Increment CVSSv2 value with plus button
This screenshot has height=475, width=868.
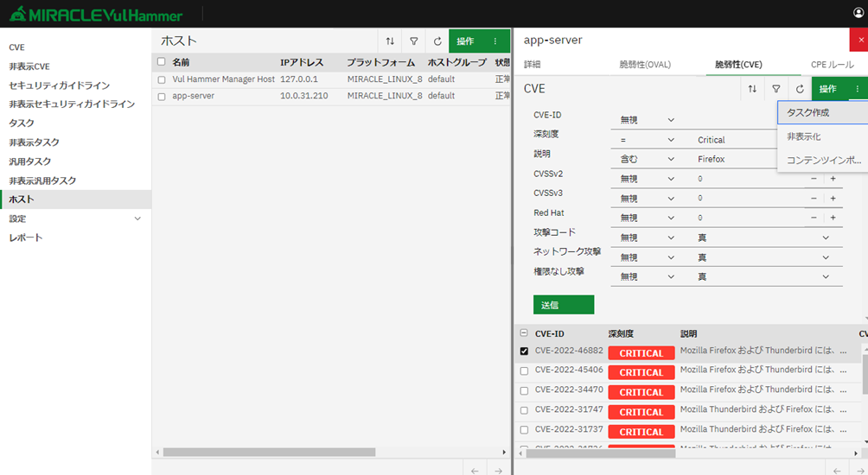point(833,179)
